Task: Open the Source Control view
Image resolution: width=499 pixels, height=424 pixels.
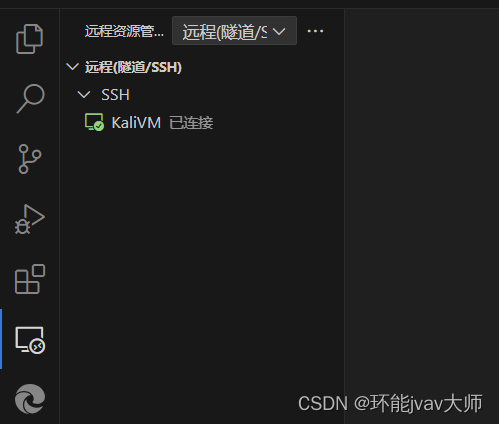Action: (x=30, y=159)
